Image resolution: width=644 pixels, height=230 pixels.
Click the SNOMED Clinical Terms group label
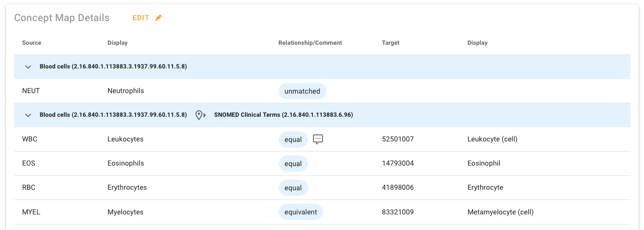[x=283, y=115]
